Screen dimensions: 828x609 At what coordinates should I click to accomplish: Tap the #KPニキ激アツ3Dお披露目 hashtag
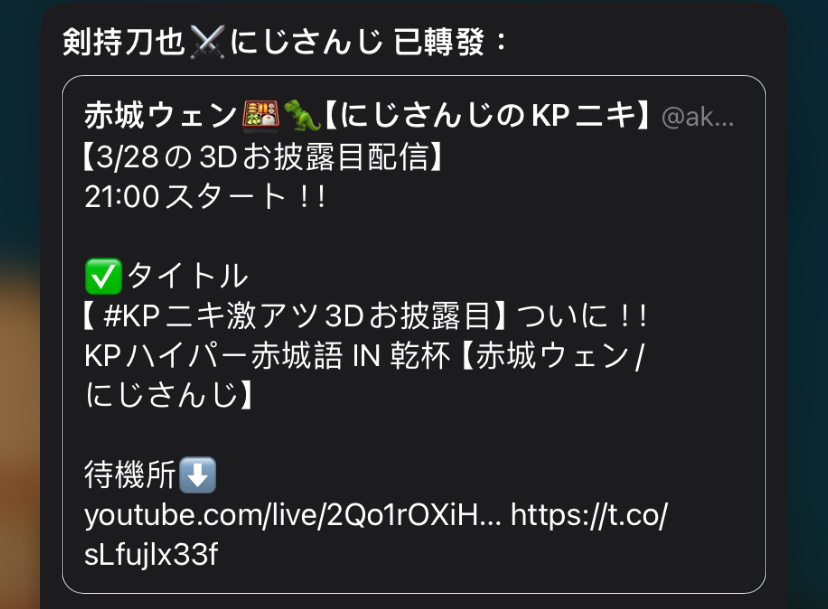[297, 316]
